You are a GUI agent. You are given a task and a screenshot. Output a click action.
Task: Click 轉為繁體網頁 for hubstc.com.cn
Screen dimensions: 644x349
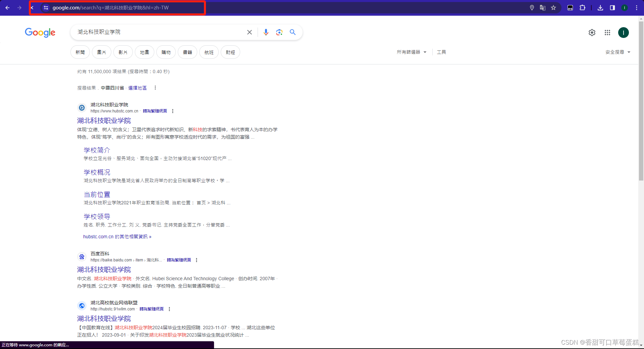tap(155, 111)
